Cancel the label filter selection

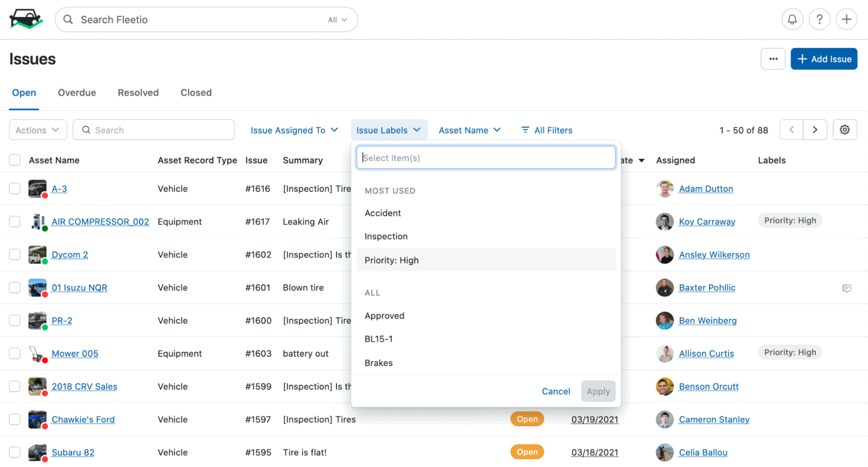(556, 391)
